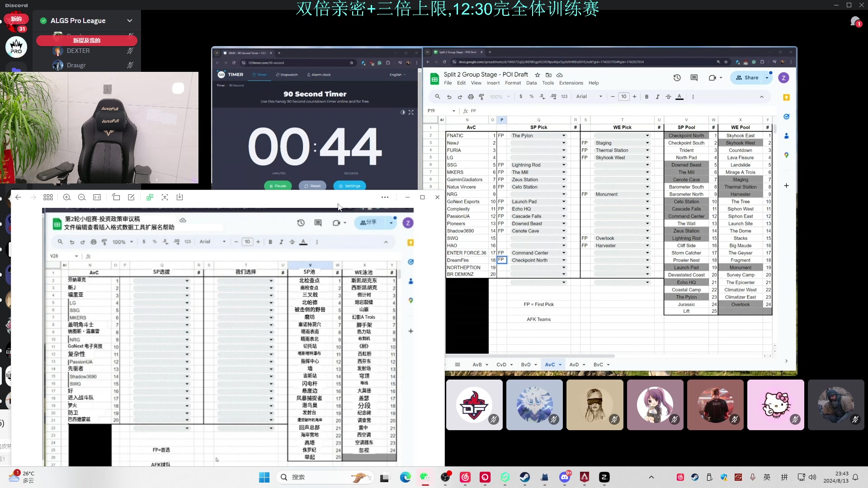Open the Arial font dropdown in Sheets

coord(589,97)
